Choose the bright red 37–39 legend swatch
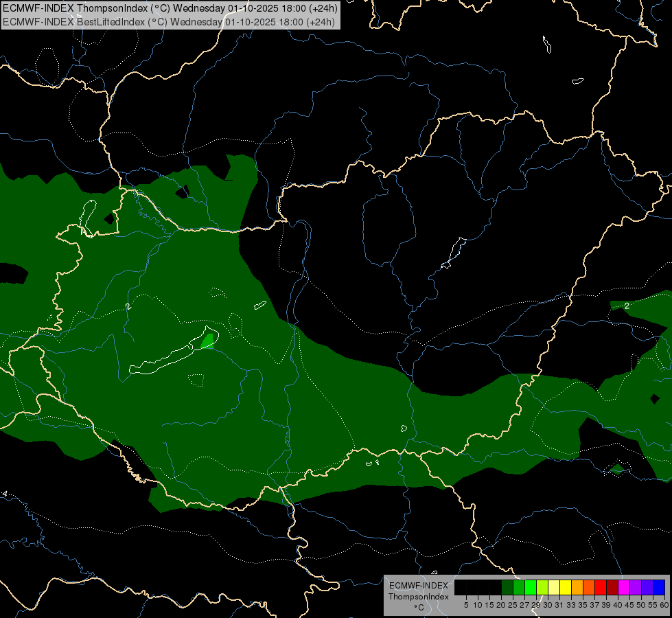Viewport: 672px width, 618px height. pos(601,588)
